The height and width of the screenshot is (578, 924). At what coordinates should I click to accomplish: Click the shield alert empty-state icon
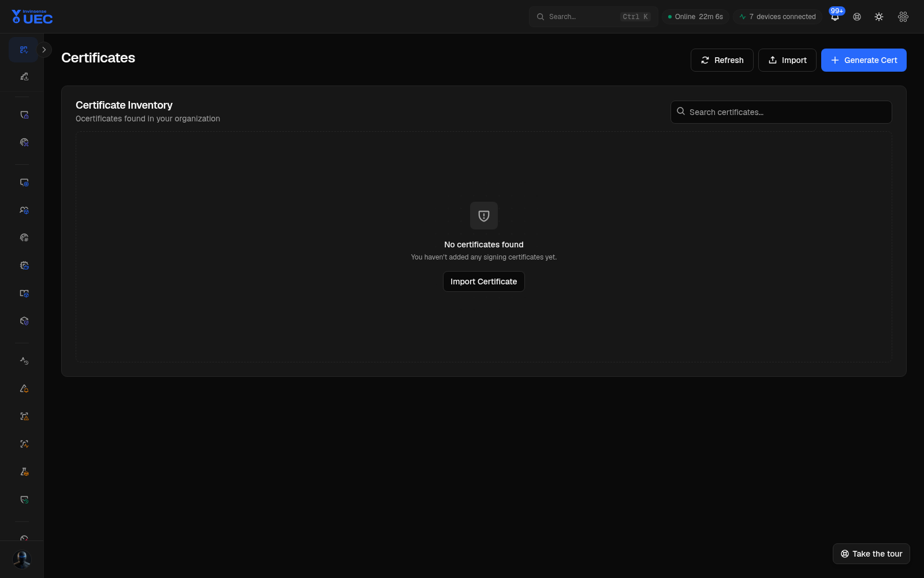coord(484,216)
